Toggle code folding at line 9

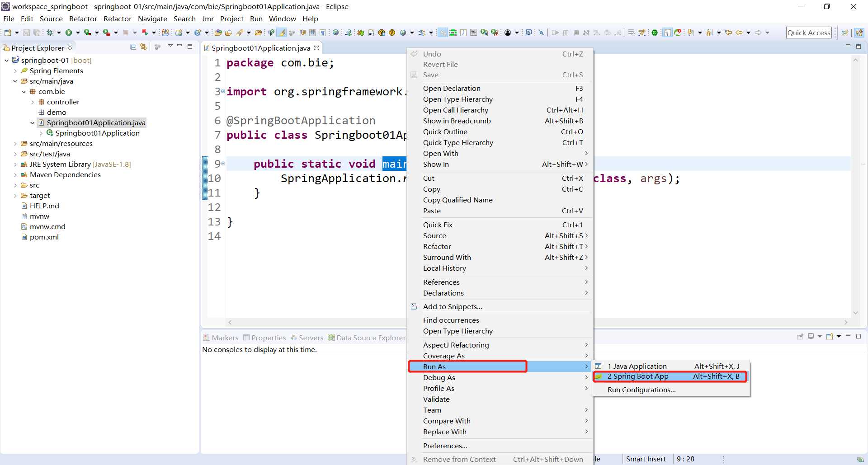pos(223,164)
